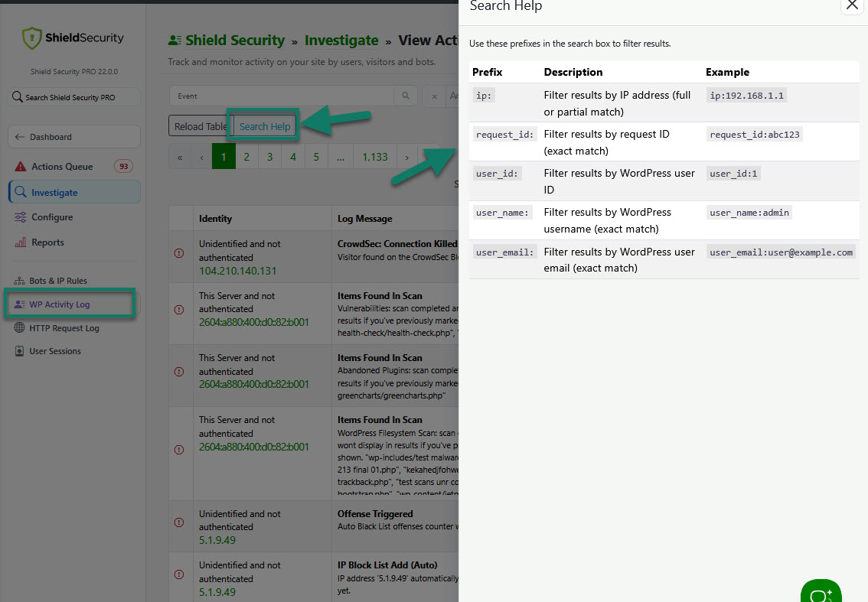
Task: Click the user_name: prefix code
Action: coord(502,213)
